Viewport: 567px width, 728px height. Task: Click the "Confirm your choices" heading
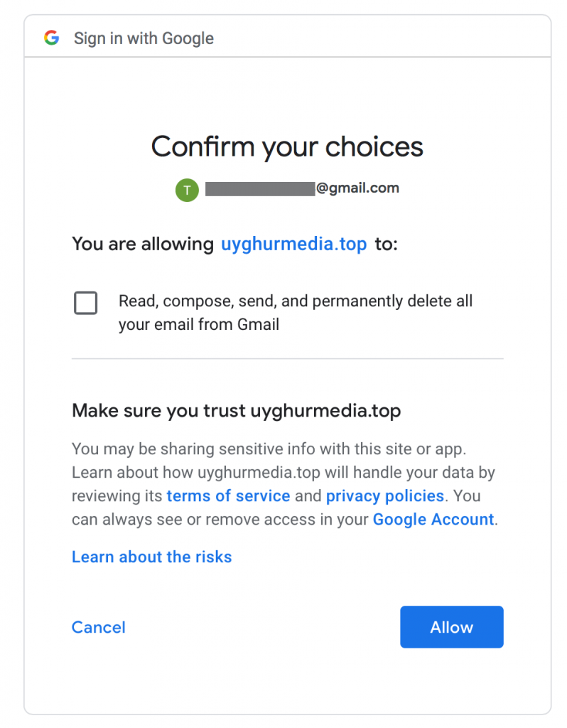287,146
